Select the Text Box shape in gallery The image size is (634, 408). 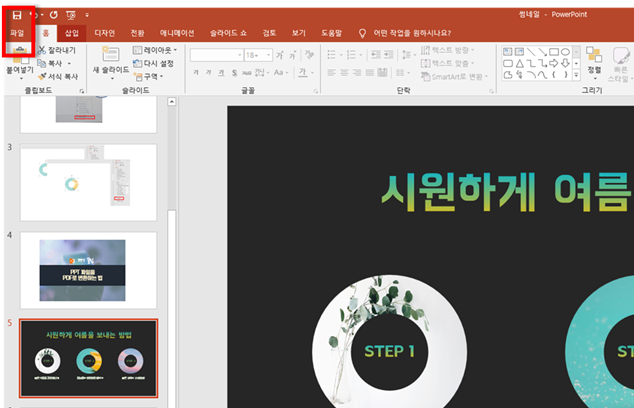click(507, 52)
